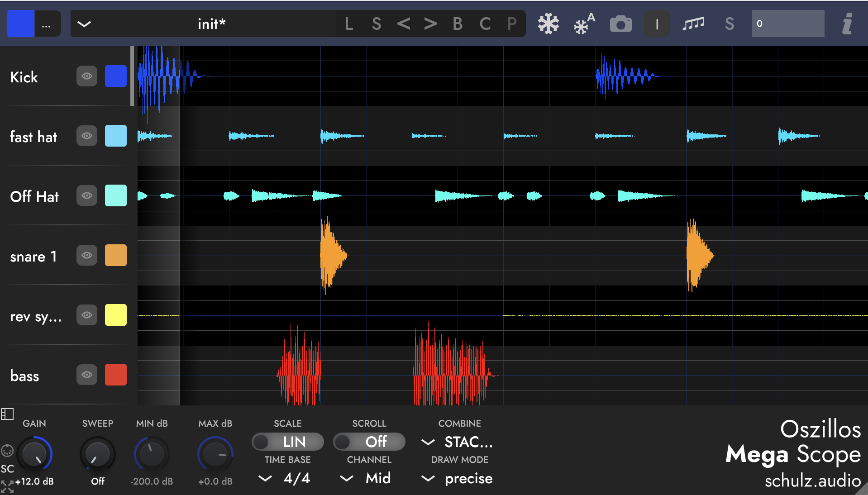Switch the SCALE toggle away from LIN
The width and height of the screenshot is (868, 495).
[x=288, y=442]
